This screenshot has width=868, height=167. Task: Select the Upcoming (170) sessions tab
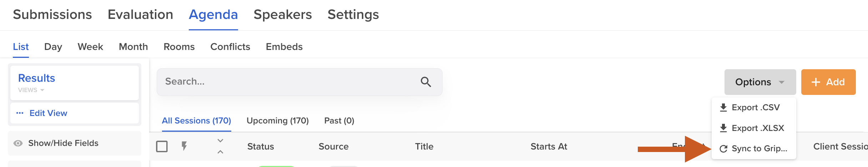[278, 121]
